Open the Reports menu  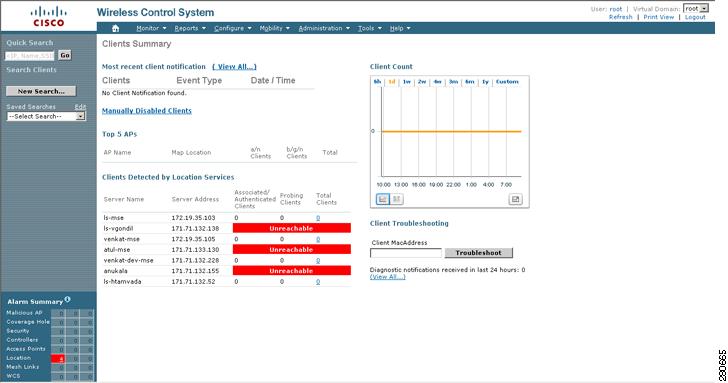pos(190,28)
